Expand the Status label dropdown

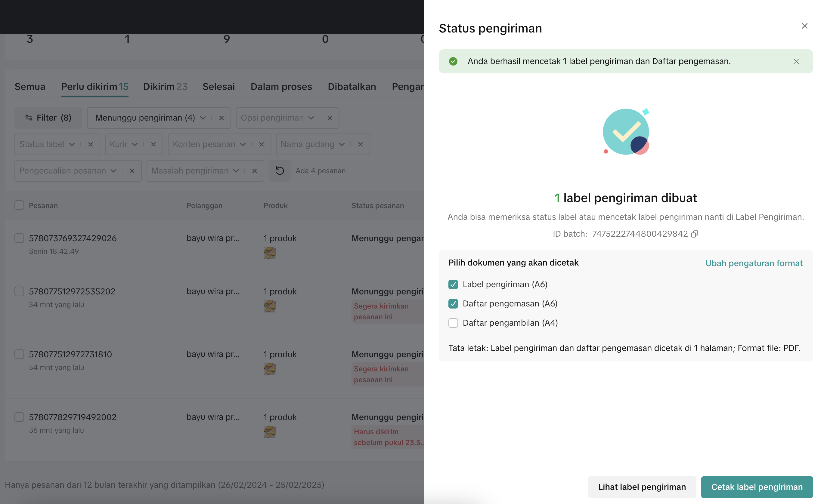(x=47, y=145)
